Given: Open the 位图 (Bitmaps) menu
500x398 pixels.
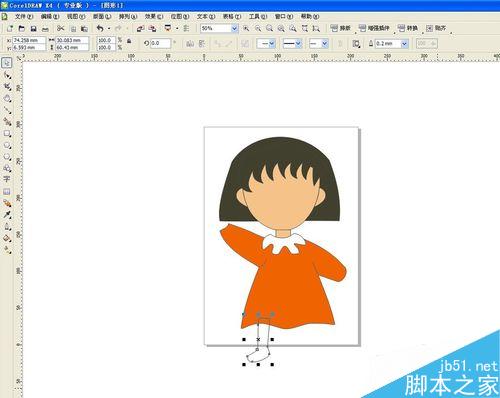Looking at the screenshot, I should tap(180, 16).
